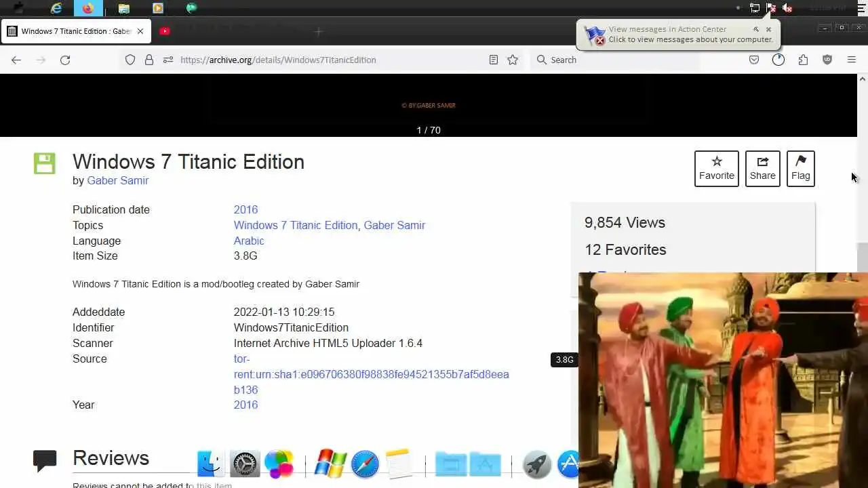The width and height of the screenshot is (868, 488).
Task: Open site permissions icon in URL bar
Action: pos(168,60)
